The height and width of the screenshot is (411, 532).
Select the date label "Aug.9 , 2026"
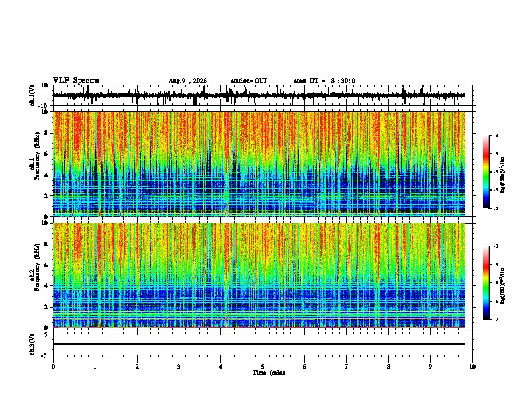[187, 81]
